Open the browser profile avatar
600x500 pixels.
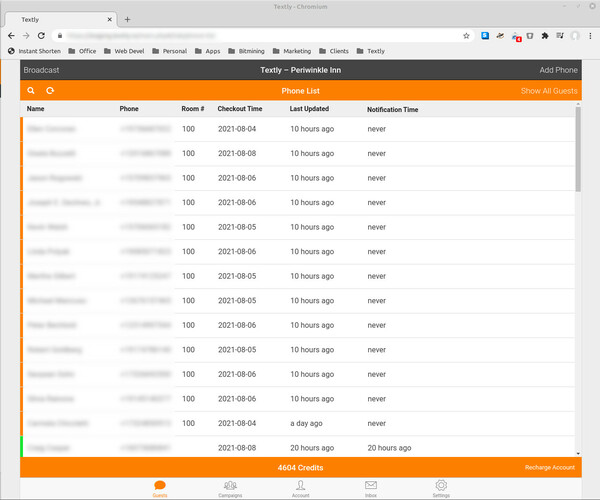575,36
